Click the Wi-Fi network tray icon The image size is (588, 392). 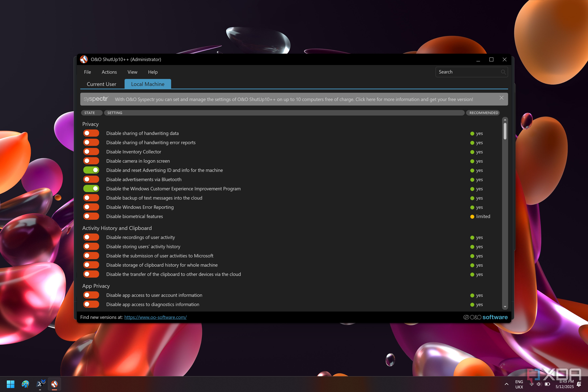[x=531, y=384]
